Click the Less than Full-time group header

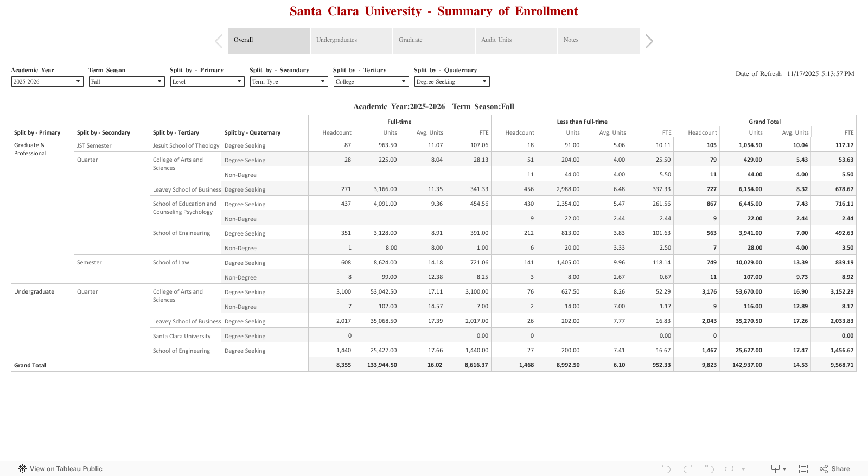582,122
